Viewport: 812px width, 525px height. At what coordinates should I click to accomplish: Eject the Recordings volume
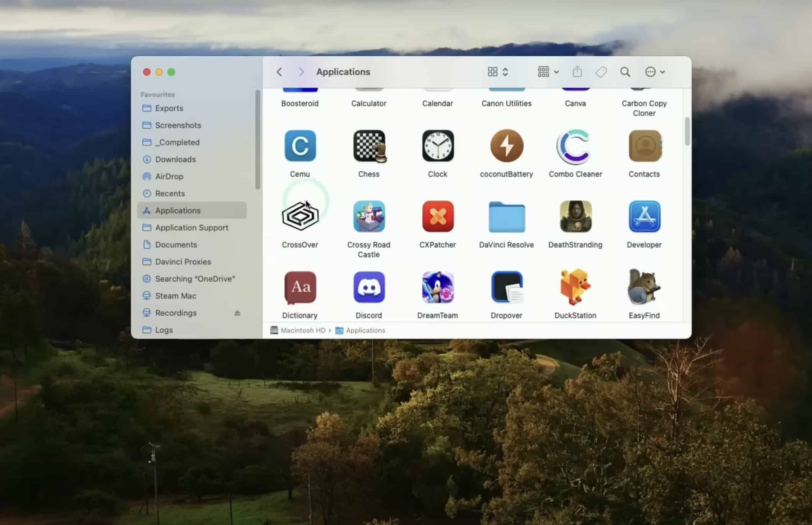pos(237,313)
